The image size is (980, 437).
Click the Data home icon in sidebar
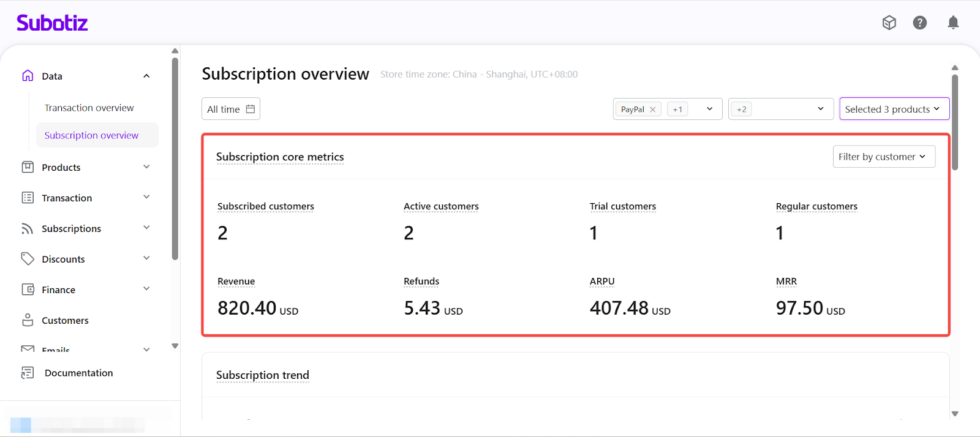[28, 76]
